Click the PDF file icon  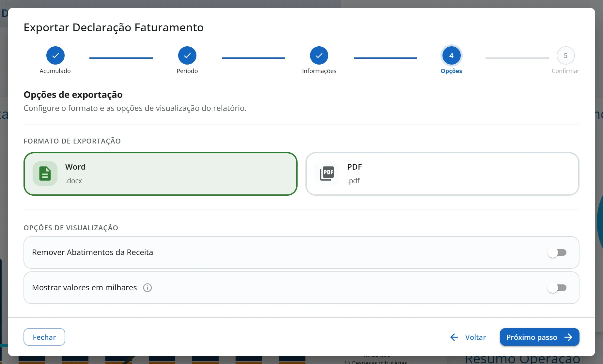pos(327,174)
